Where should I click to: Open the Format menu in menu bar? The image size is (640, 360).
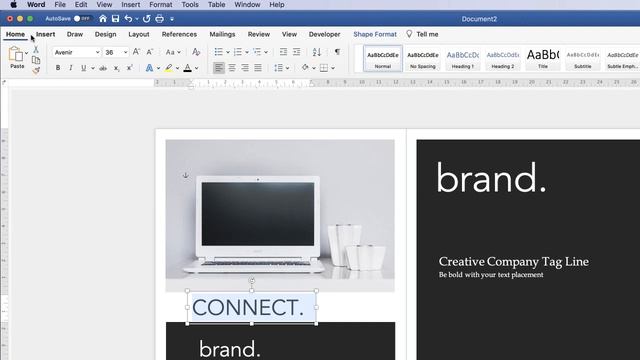(x=160, y=5)
